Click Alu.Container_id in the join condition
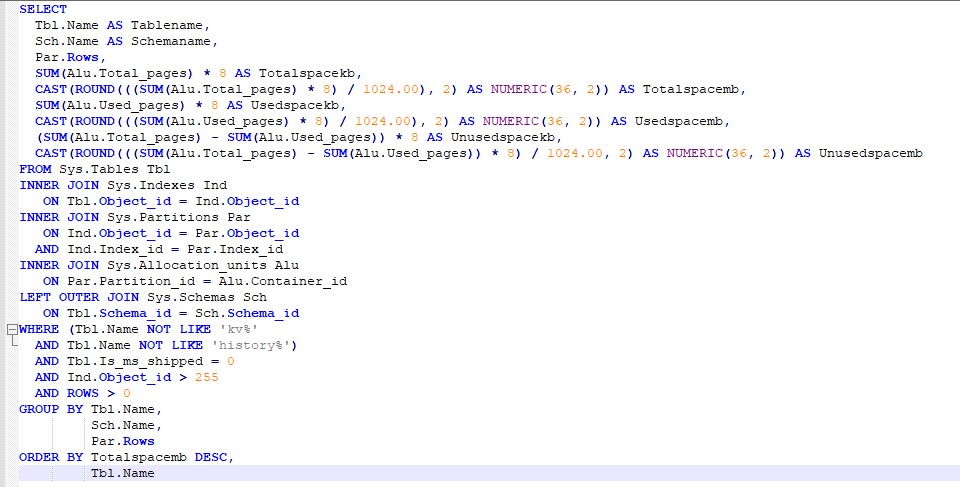The width and height of the screenshot is (960, 487). (283, 281)
